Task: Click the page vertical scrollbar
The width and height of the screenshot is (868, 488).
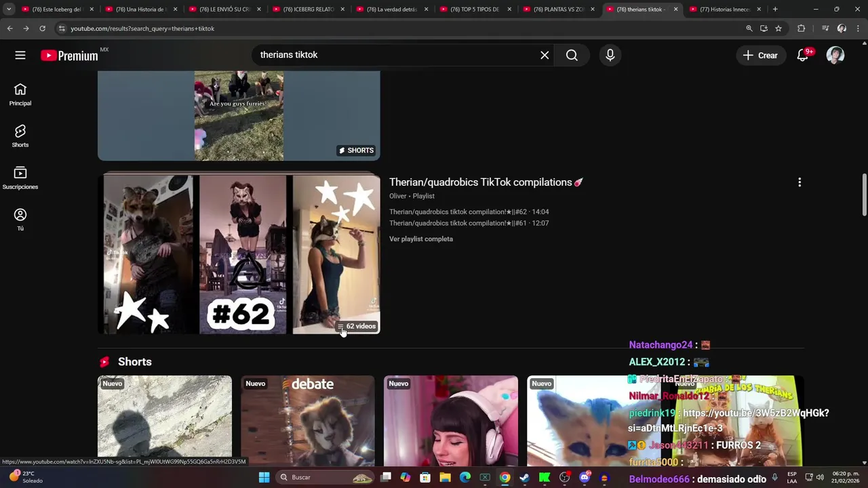Action: 864,196
